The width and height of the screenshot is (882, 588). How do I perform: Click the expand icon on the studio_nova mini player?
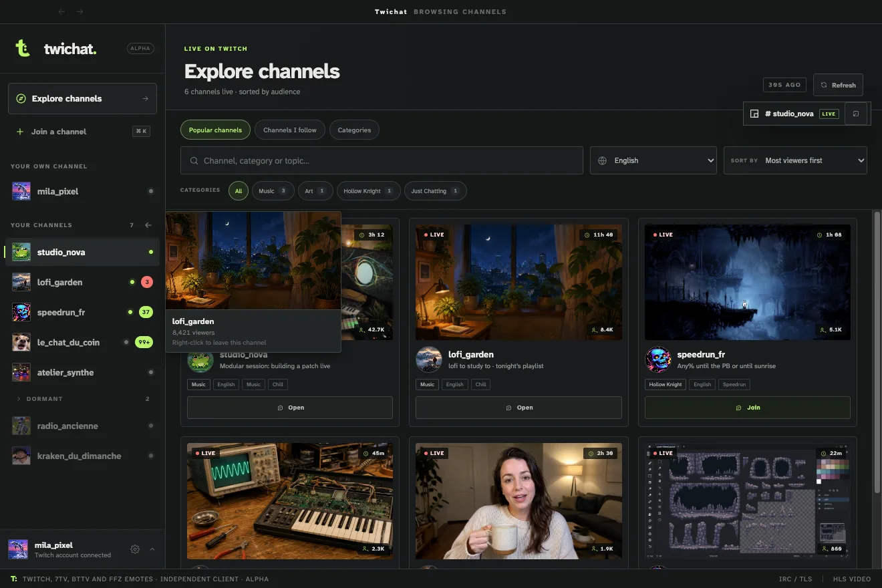click(856, 114)
